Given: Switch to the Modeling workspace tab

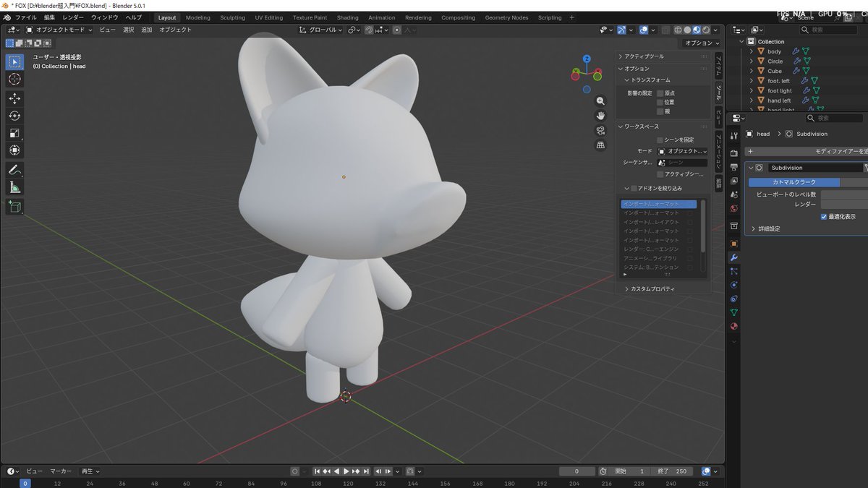Looking at the screenshot, I should click(x=198, y=17).
